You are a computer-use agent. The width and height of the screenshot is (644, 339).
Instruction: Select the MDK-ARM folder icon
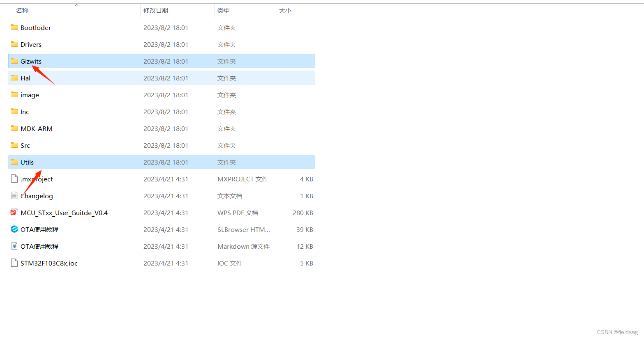[x=14, y=128]
